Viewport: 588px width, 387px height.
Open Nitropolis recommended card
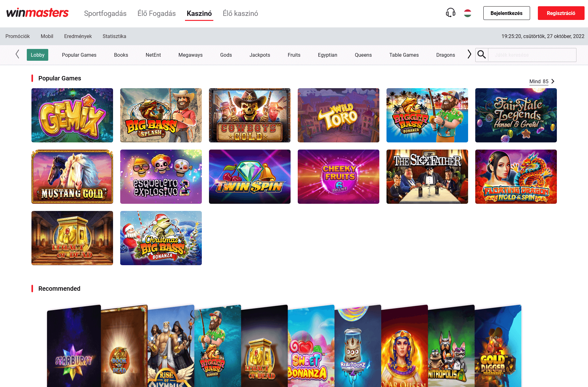(451, 346)
